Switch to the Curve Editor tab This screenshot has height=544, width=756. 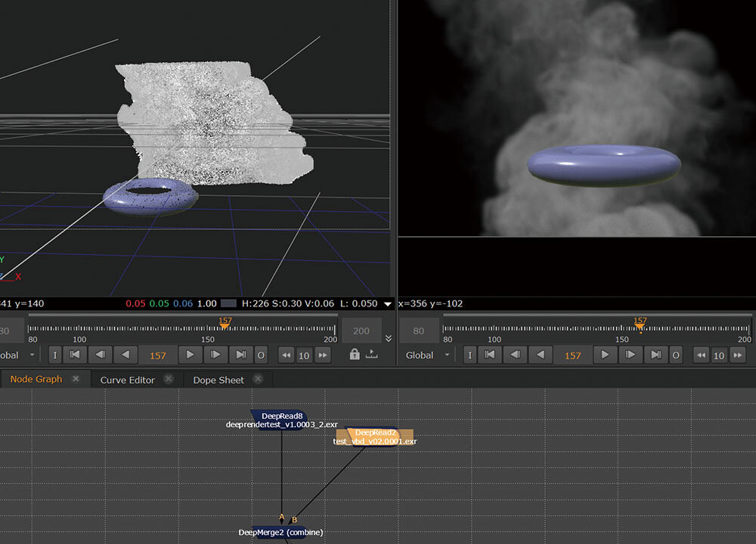(127, 380)
